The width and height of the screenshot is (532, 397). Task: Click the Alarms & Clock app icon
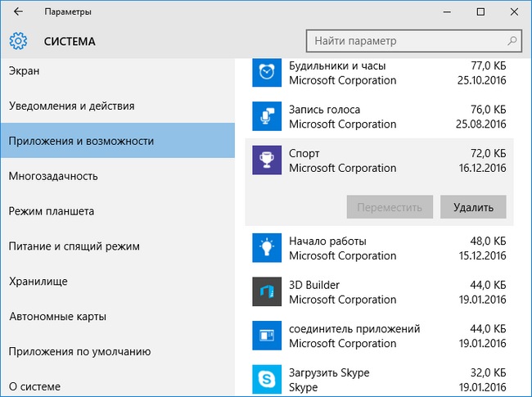267,73
